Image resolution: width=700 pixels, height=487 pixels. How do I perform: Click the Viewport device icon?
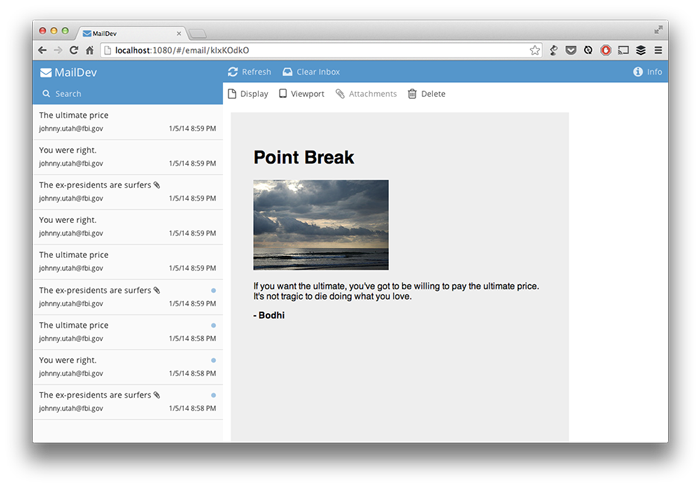click(x=283, y=93)
